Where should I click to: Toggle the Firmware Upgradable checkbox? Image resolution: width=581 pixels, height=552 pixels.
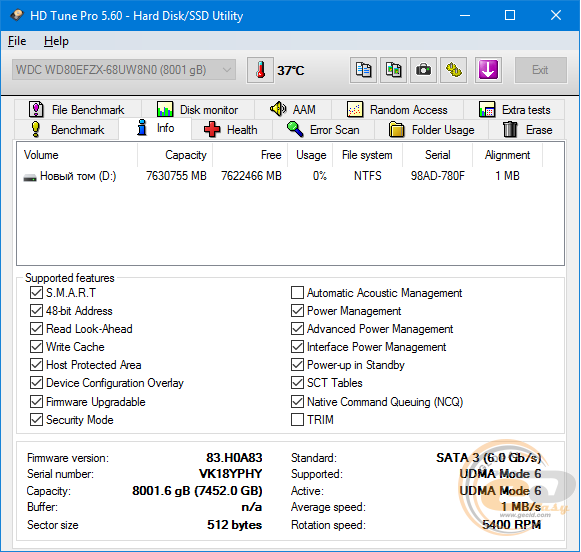coord(36,402)
